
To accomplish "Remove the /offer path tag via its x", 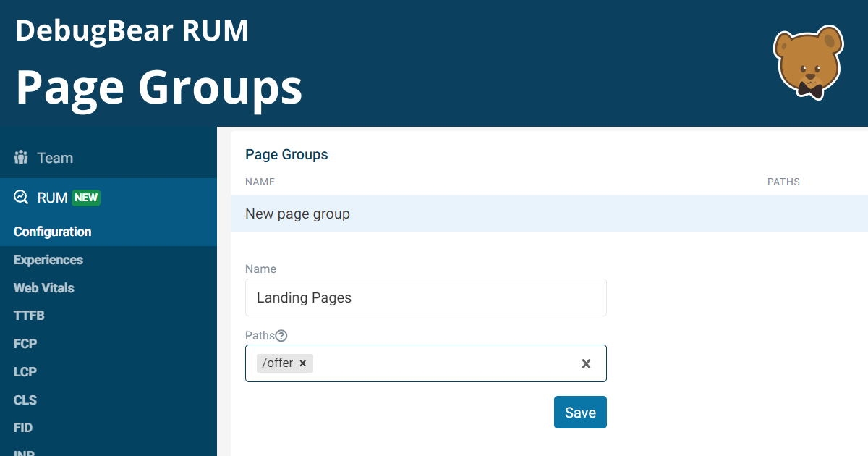I will click(302, 363).
